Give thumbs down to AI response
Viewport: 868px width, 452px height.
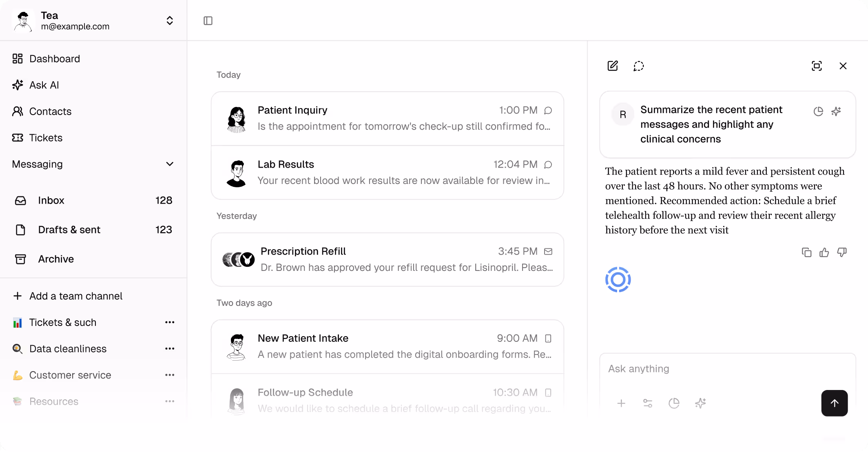pos(842,253)
